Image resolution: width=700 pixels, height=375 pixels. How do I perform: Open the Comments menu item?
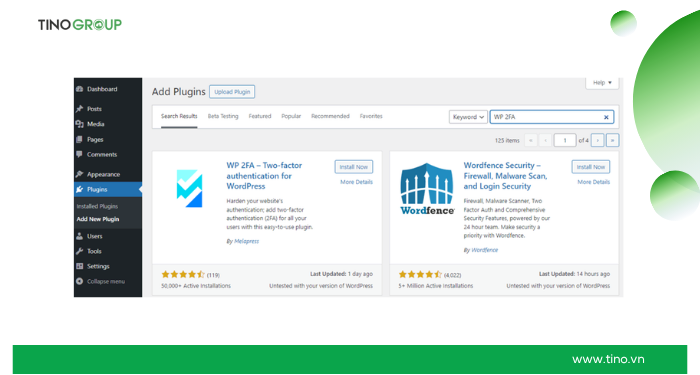click(x=108, y=154)
